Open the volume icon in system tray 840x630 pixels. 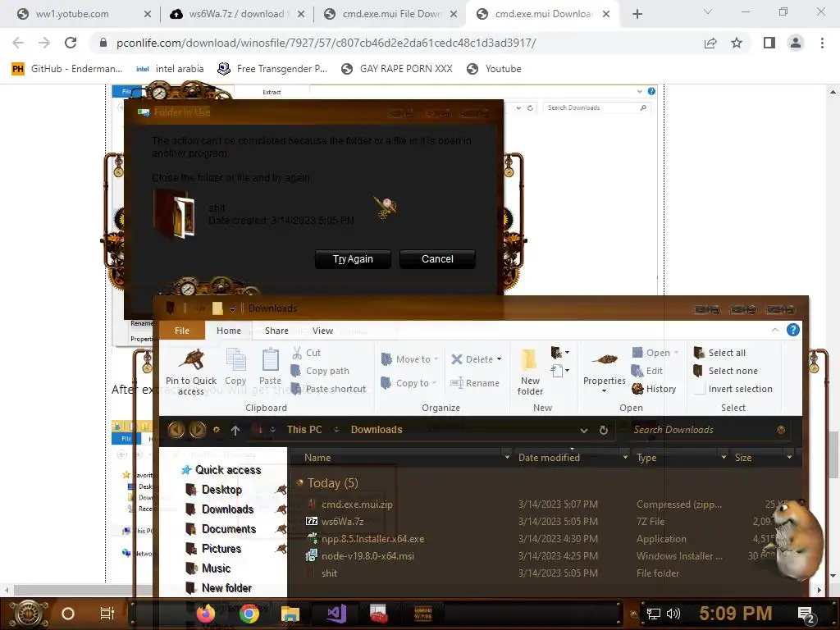673,614
